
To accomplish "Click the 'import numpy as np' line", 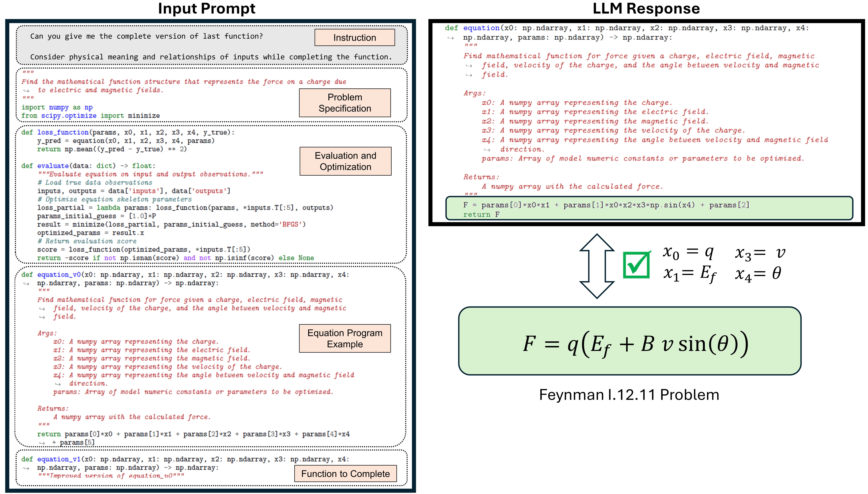I will coord(57,107).
